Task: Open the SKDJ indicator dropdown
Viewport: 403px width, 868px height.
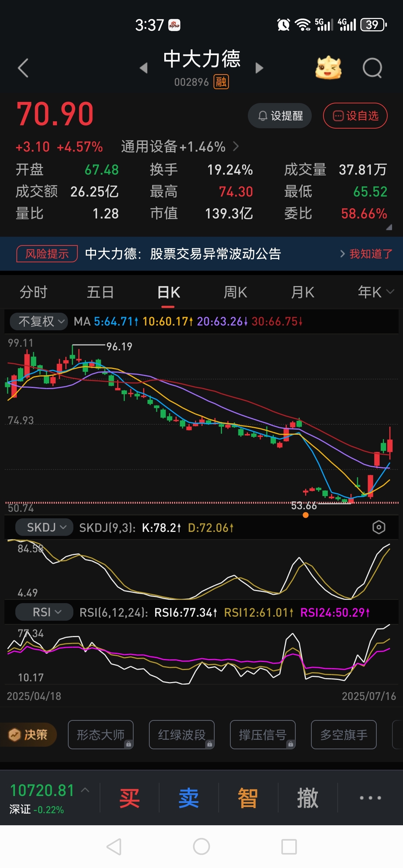Action: 44,527
